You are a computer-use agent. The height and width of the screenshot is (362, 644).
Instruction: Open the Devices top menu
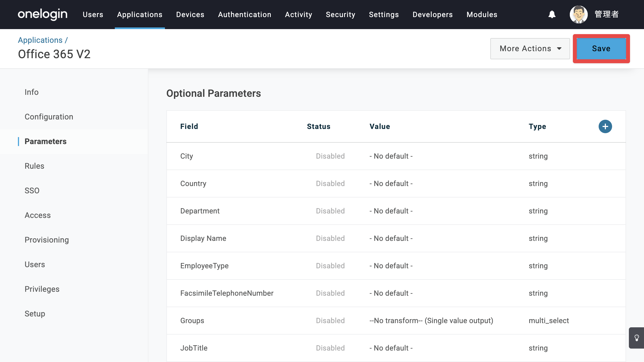click(x=190, y=15)
